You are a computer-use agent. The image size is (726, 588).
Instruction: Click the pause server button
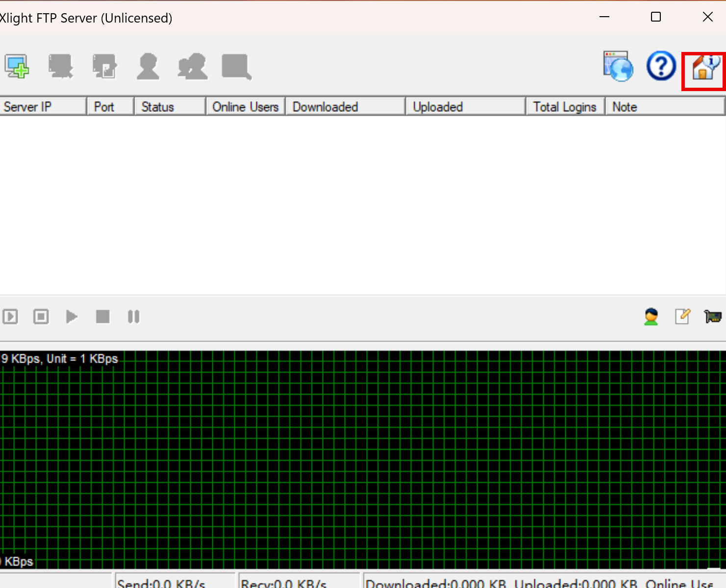click(x=133, y=317)
